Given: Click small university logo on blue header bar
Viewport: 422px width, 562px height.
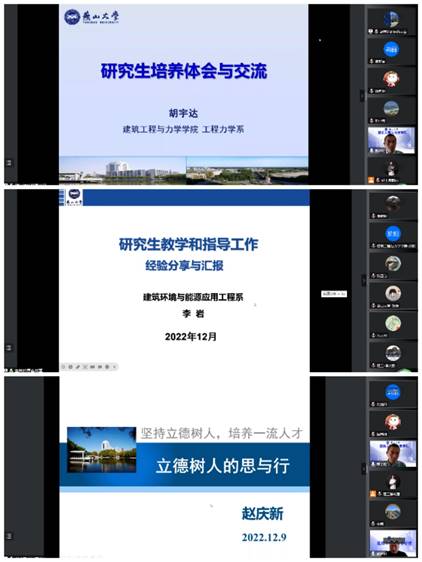Looking at the screenshot, I should [74, 197].
